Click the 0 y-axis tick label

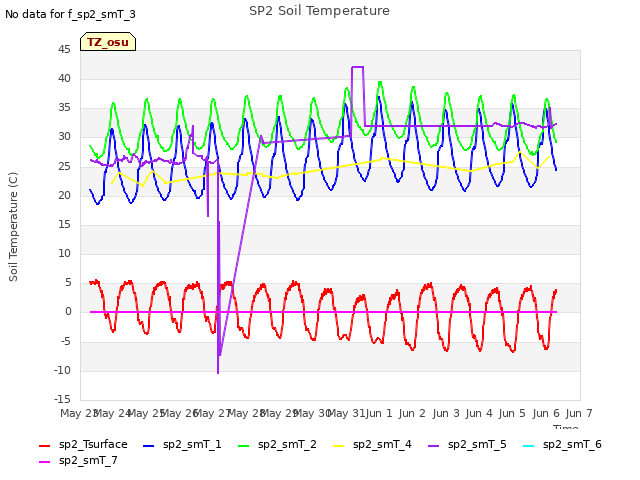point(68,312)
